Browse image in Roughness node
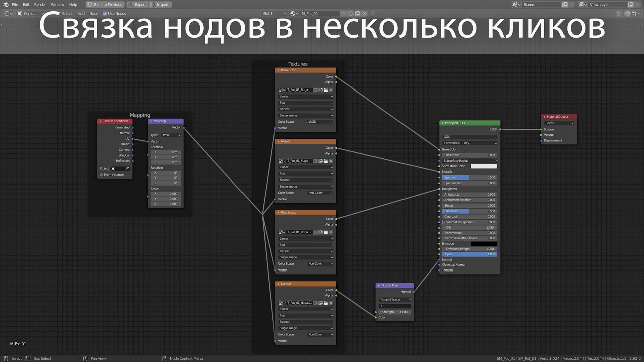This screenshot has height=362, width=644. tap(282, 232)
